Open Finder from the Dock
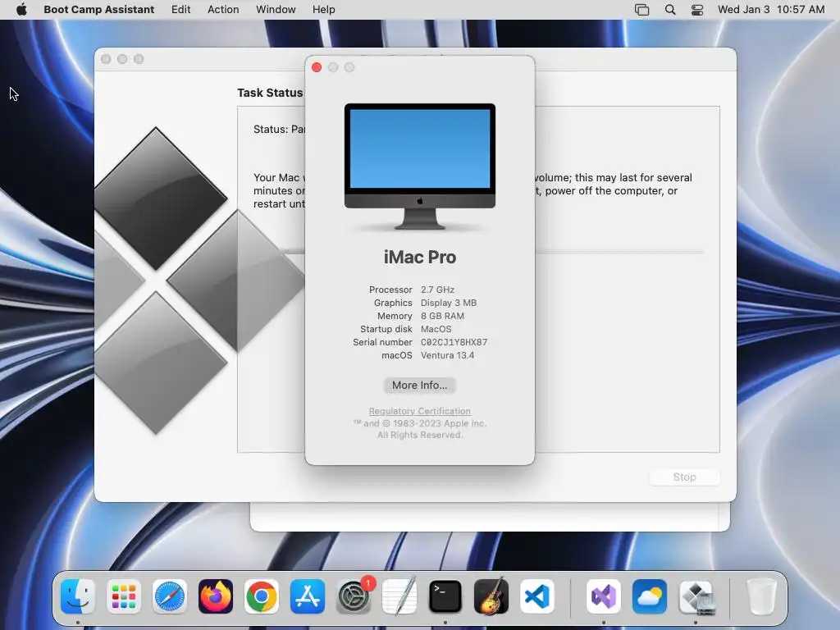Screen dimensions: 840x630 pyautogui.click(x=78, y=596)
